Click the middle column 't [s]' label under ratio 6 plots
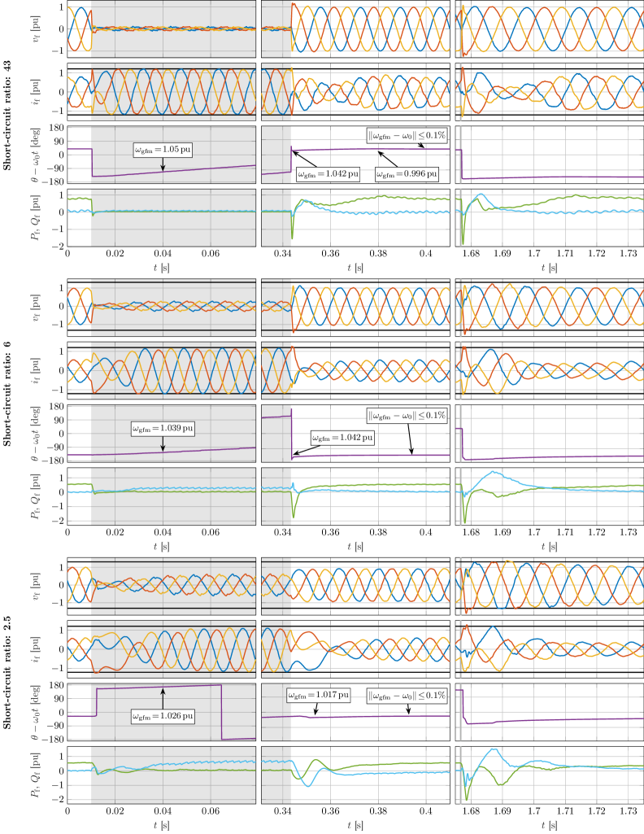The width and height of the screenshot is (644, 834). (355, 546)
